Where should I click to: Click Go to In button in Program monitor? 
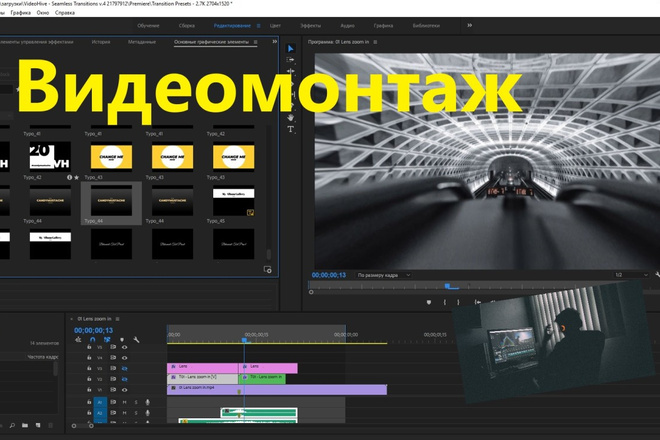[x=477, y=302]
